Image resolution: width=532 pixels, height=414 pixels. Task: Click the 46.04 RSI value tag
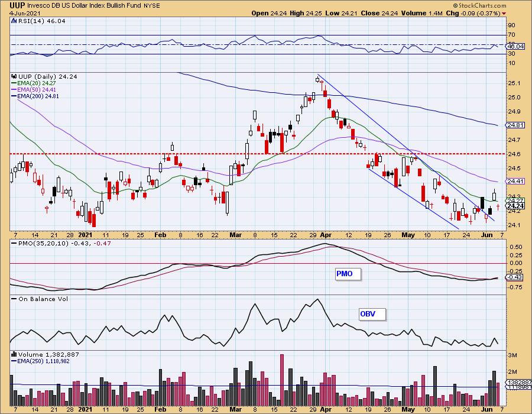(x=515, y=47)
